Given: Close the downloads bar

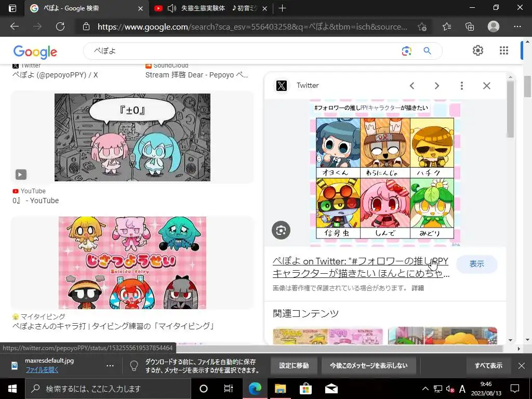Looking at the screenshot, I should pos(522,365).
